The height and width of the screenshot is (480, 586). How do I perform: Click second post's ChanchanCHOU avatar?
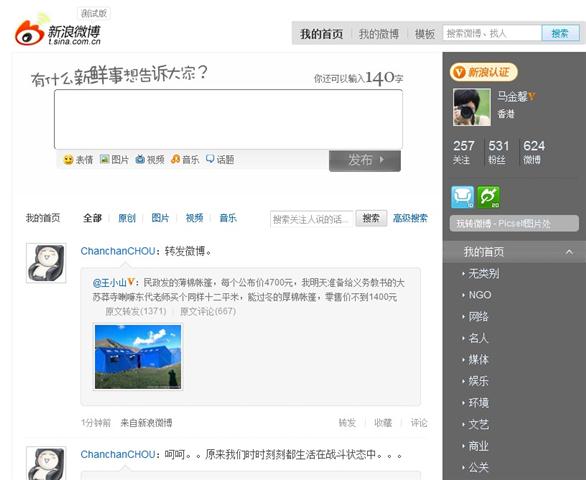coord(46,463)
